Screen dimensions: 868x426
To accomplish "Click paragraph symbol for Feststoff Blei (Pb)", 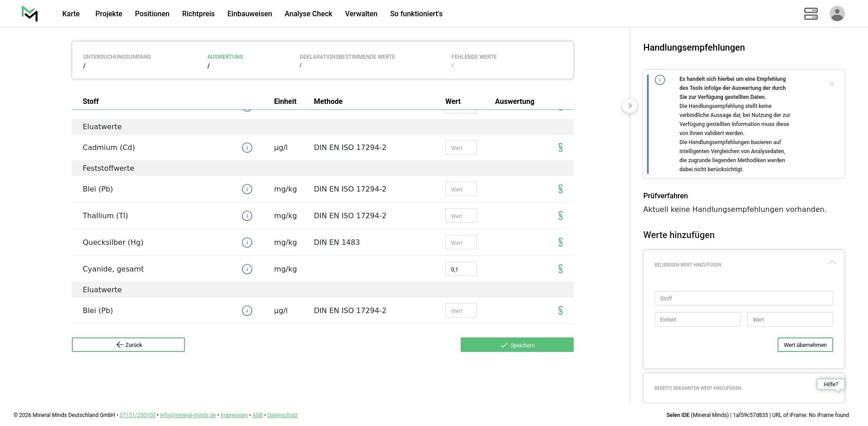I will [560, 189].
